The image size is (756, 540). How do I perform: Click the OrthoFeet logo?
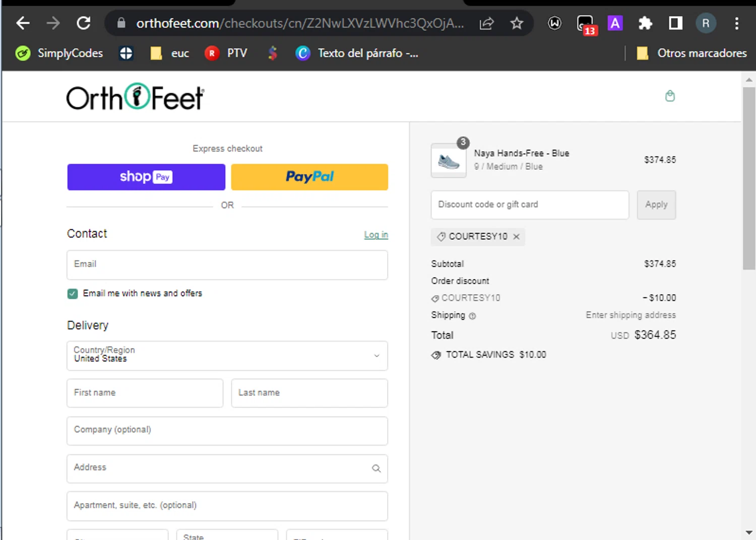(x=135, y=97)
